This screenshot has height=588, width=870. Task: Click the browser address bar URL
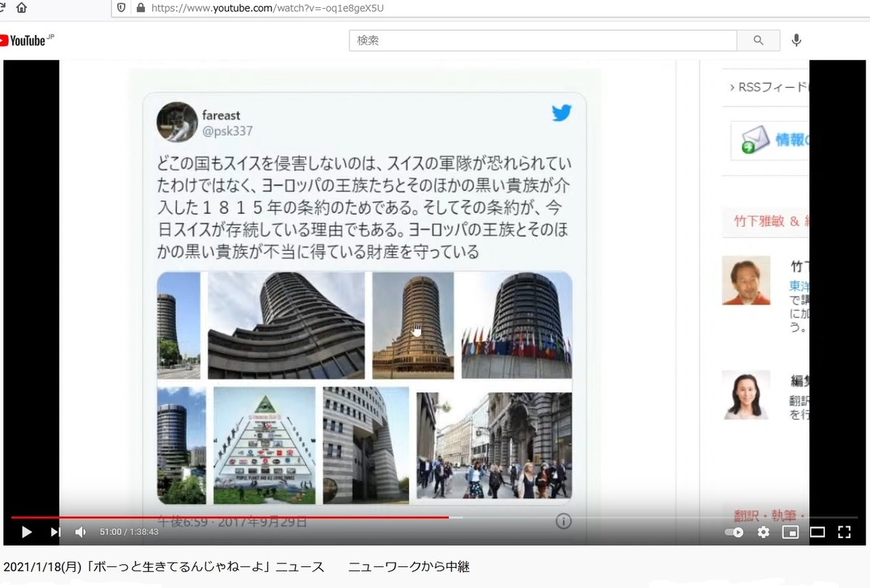click(x=268, y=9)
